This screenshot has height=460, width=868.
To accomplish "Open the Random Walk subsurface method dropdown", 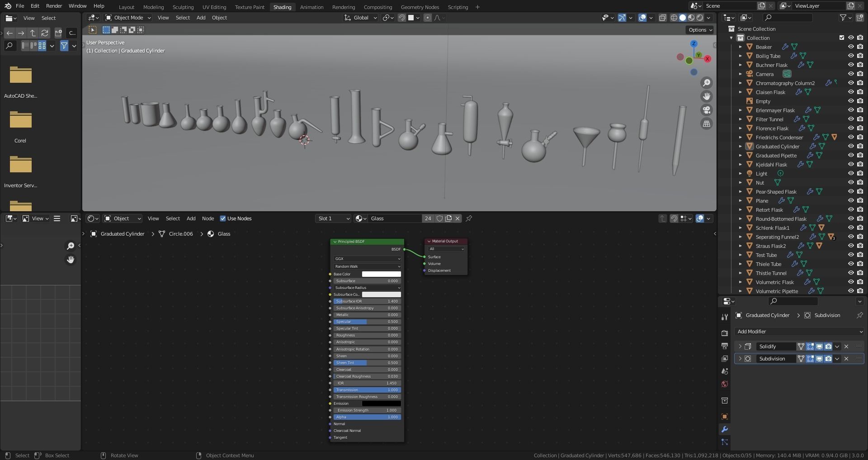I will [x=367, y=266].
